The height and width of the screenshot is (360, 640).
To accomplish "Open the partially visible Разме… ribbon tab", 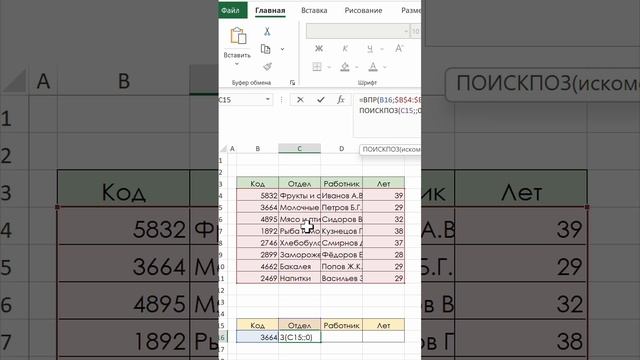I will [411, 10].
